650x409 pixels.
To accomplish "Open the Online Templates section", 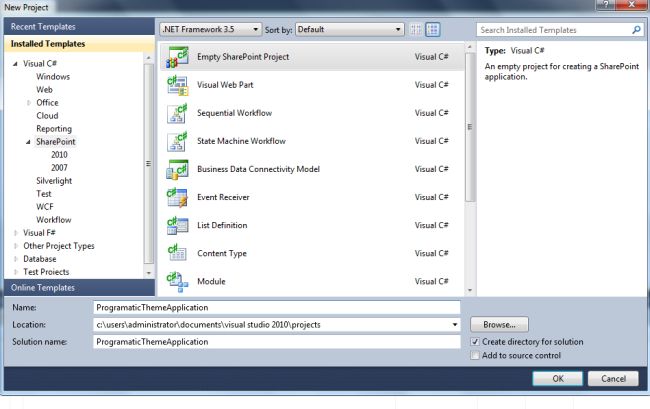I will [x=79, y=288].
